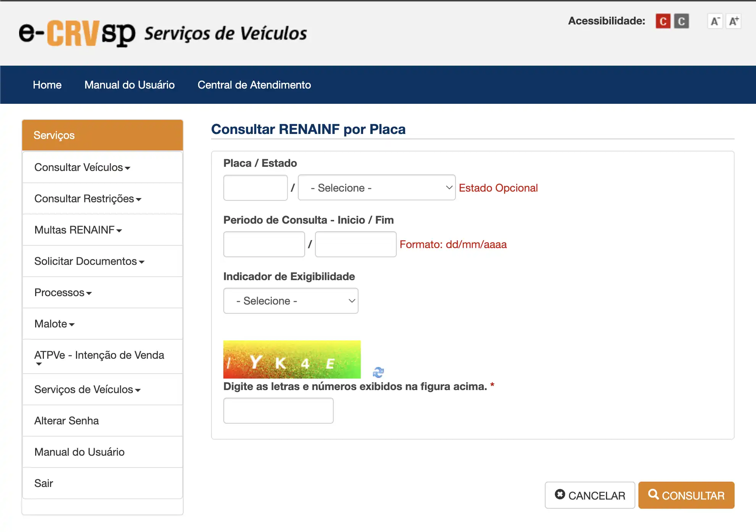756x532 pixels.
Task: Refresh the captcha image icon
Action: click(x=378, y=372)
